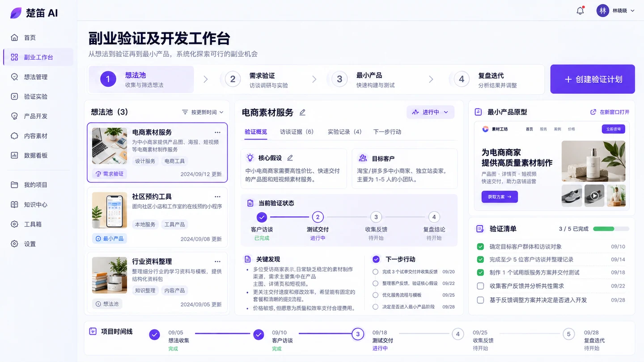Edit the 核心假设 with its pencil icon
The image size is (644, 362).
point(290,158)
